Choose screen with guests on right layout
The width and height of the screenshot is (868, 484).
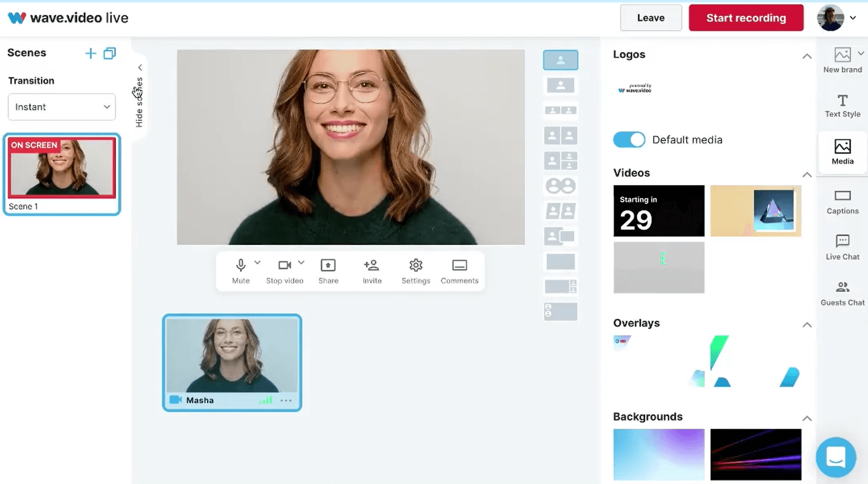pyautogui.click(x=560, y=287)
